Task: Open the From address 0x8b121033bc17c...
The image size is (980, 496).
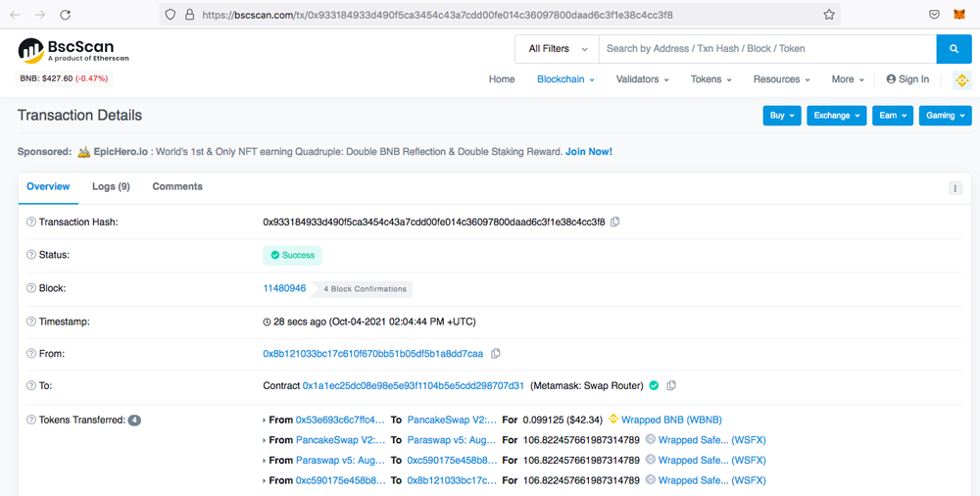Action: [x=373, y=354]
